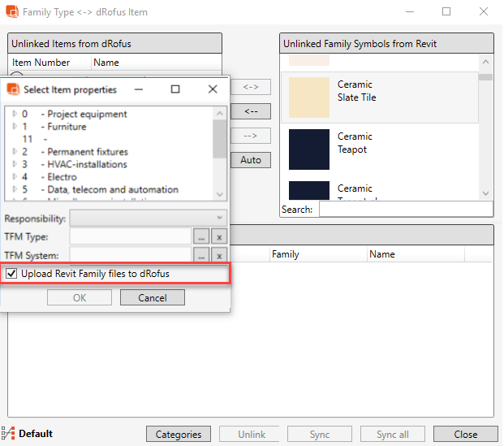The width and height of the screenshot is (504, 446).
Task: Select the Ceramic Slate Tile swatch
Action: (x=309, y=97)
